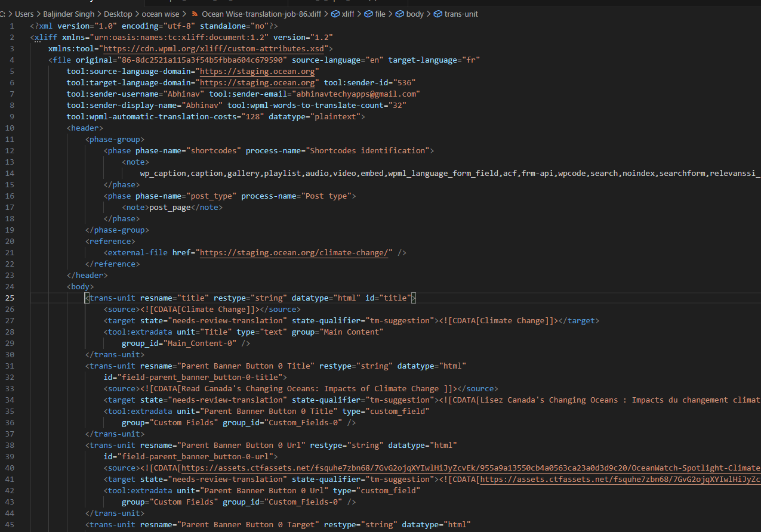The width and height of the screenshot is (761, 532).
Task: Open the cdn.wpml.org custom-attributes.xsd link
Action: click(x=215, y=48)
